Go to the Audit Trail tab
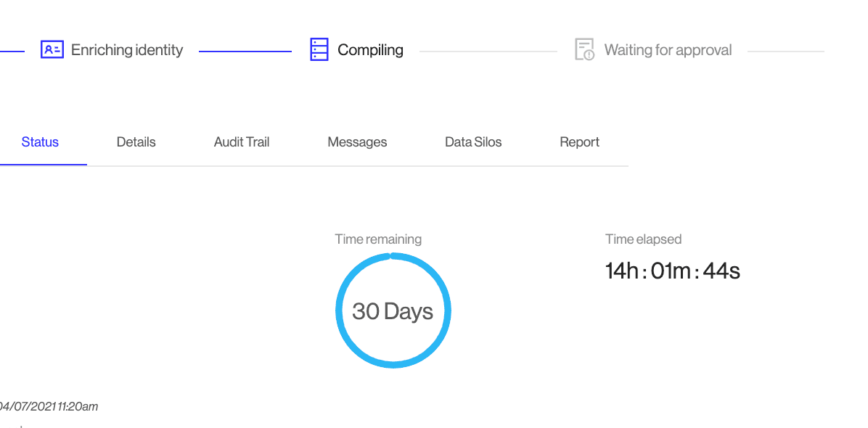Viewport: 868px width, 428px height. [242, 142]
